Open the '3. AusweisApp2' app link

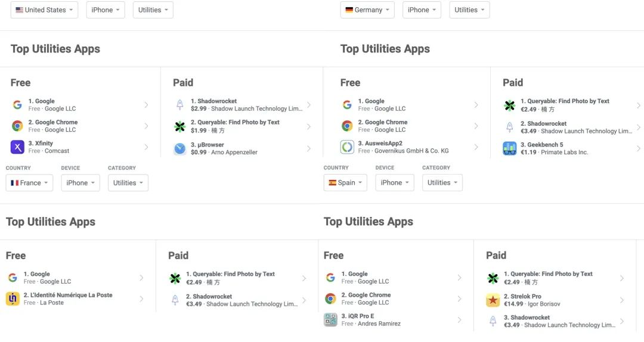click(x=380, y=143)
